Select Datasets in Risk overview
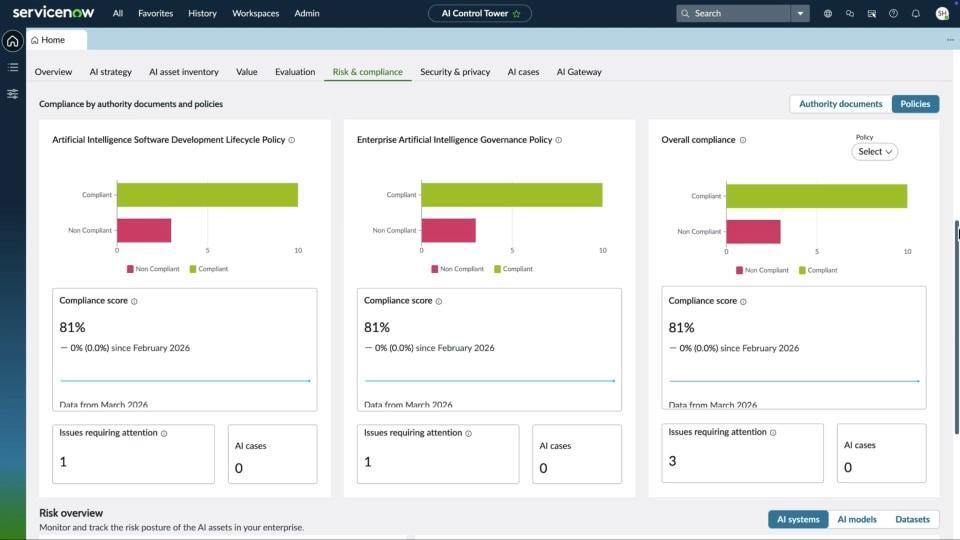 tap(912, 519)
